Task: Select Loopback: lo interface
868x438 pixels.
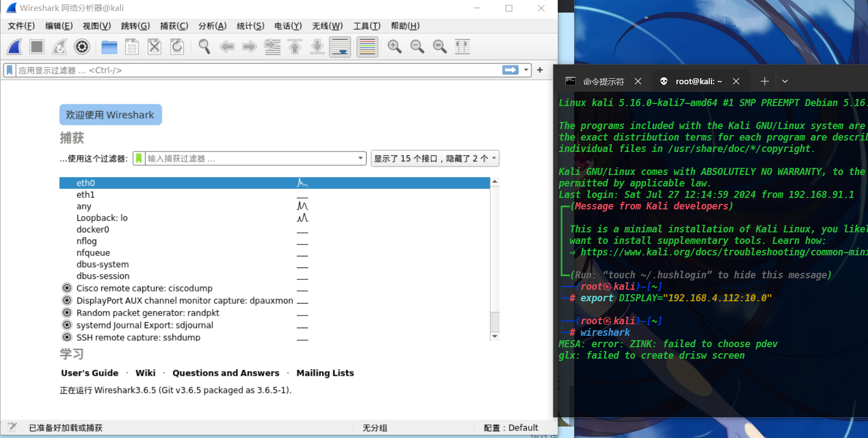Action: [275, 218]
